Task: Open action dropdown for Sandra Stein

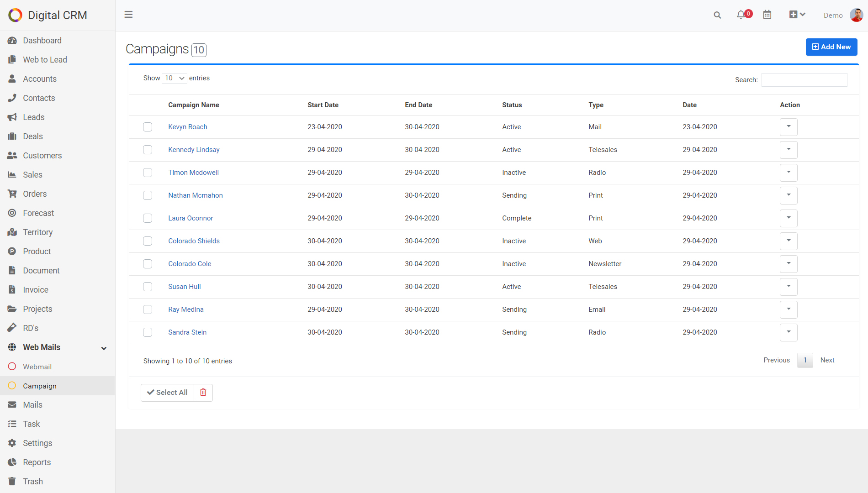Action: (789, 332)
